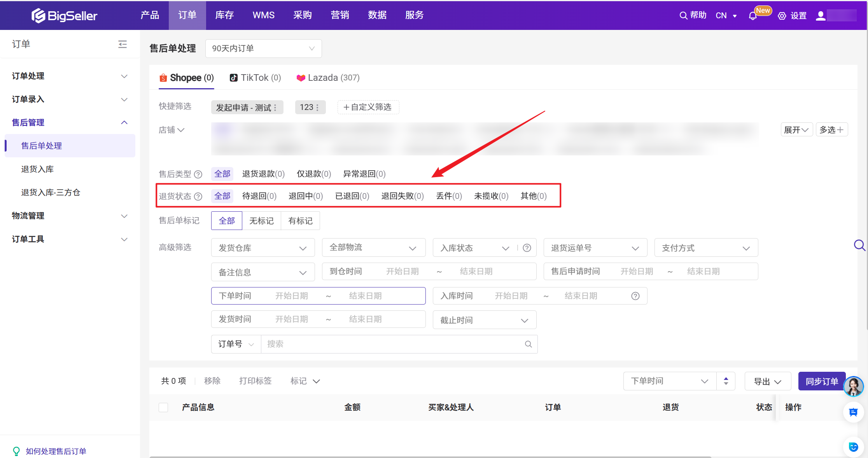Click 展开 store list button

coord(796,130)
